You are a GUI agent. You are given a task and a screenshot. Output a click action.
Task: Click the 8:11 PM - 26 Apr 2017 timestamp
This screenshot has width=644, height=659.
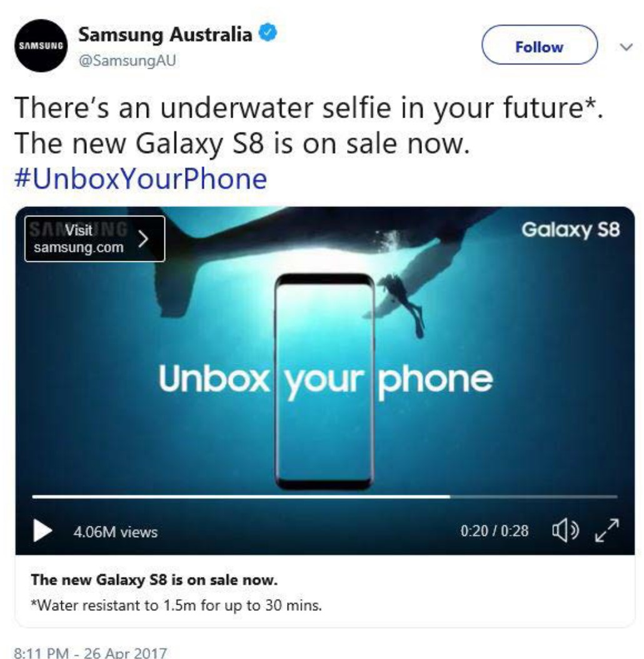[91, 653]
